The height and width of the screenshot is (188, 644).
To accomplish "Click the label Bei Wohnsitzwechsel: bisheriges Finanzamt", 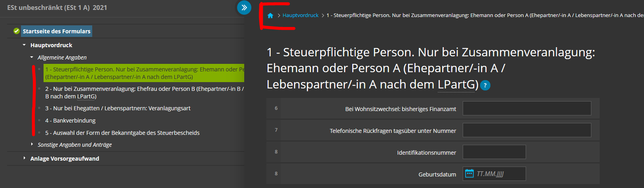I will pos(401,109).
